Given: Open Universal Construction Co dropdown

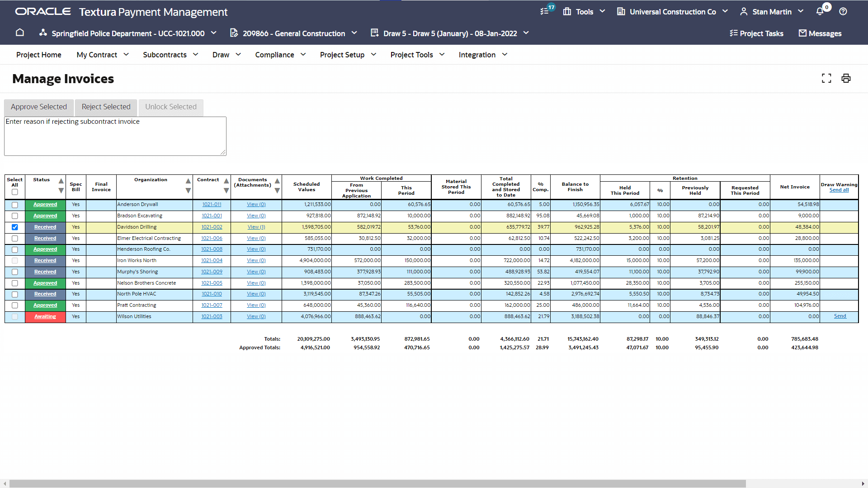Looking at the screenshot, I should point(672,12).
